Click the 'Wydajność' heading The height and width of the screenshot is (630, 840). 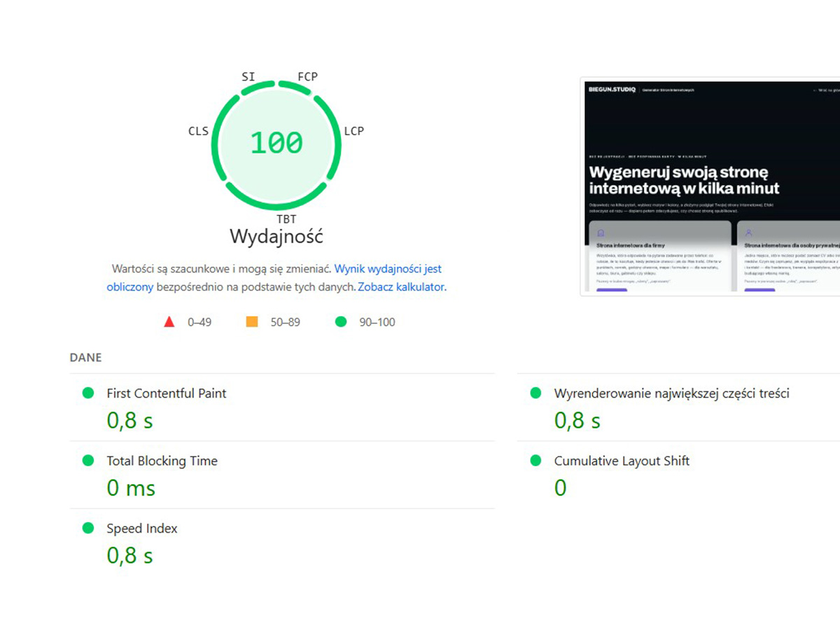click(x=276, y=237)
